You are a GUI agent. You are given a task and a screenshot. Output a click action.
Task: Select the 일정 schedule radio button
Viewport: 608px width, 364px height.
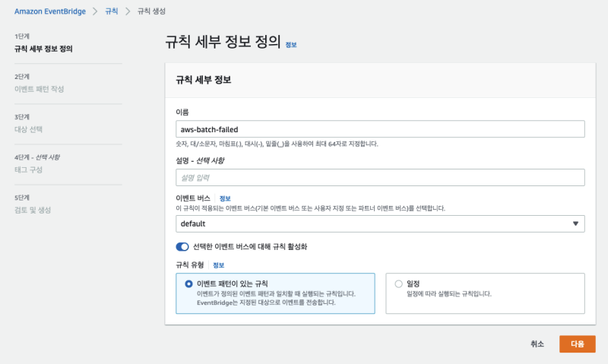point(399,283)
